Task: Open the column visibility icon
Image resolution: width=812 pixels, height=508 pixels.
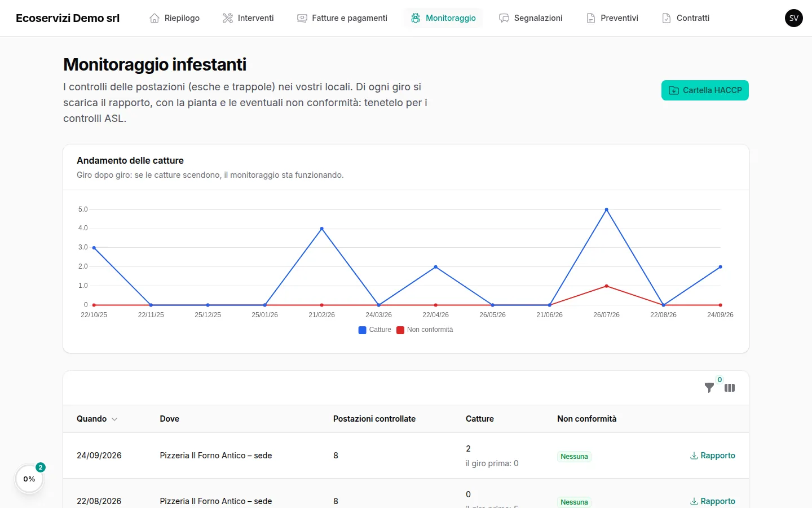Action: tap(730, 388)
